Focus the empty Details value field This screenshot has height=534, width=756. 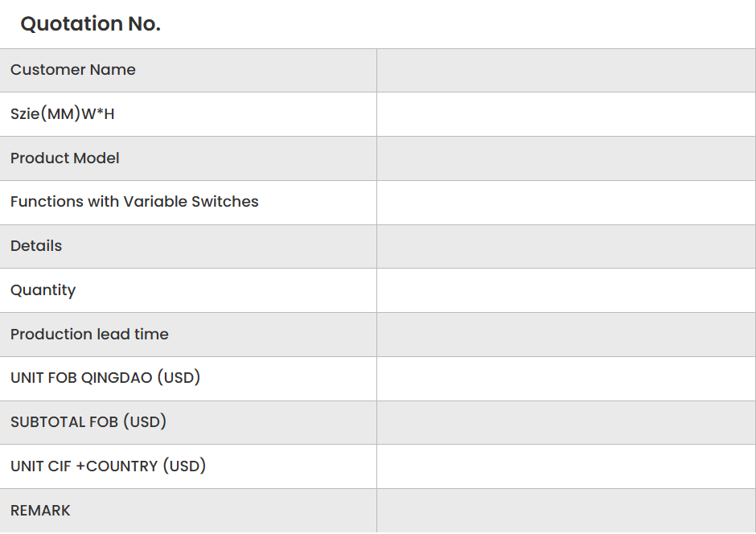(565, 246)
